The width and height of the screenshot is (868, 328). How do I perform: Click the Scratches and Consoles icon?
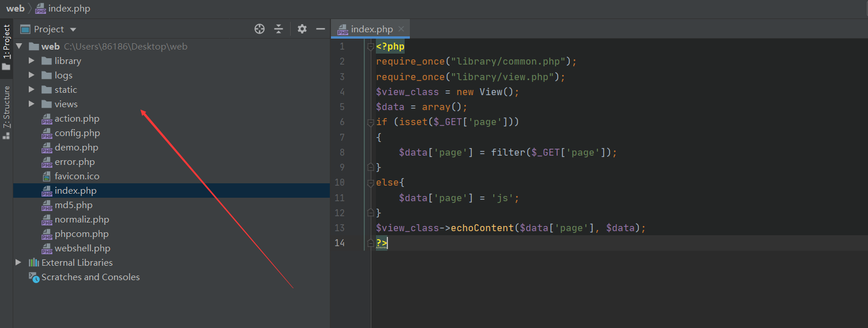pyautogui.click(x=34, y=277)
